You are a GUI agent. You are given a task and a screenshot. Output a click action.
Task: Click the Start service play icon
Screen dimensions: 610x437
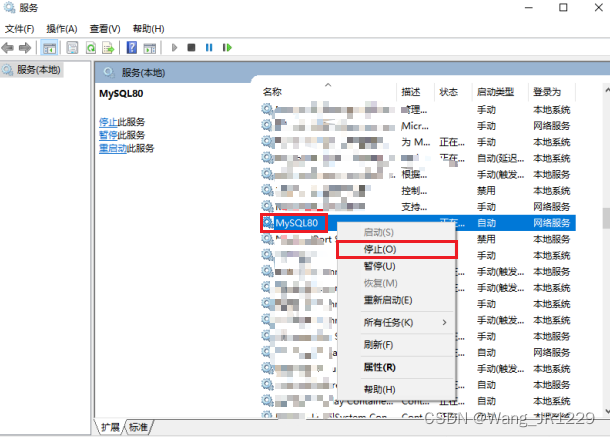pos(175,48)
